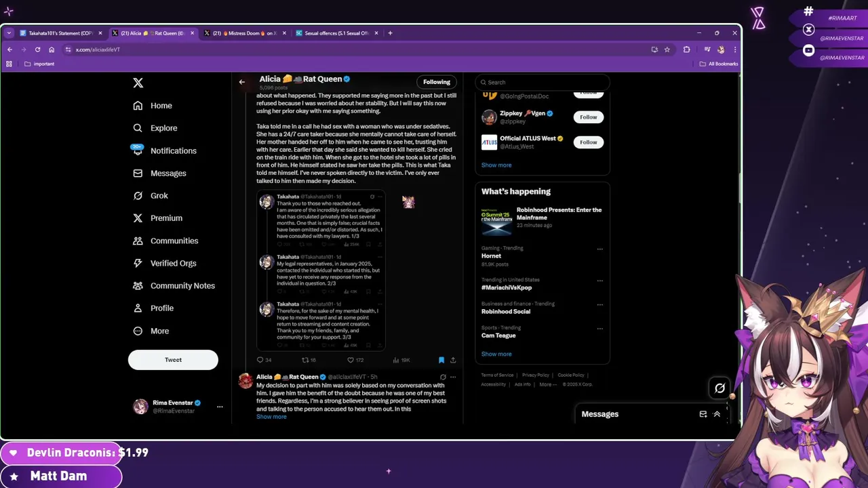Click Show more under What's happening
Screen dimensions: 868x488
496,354
